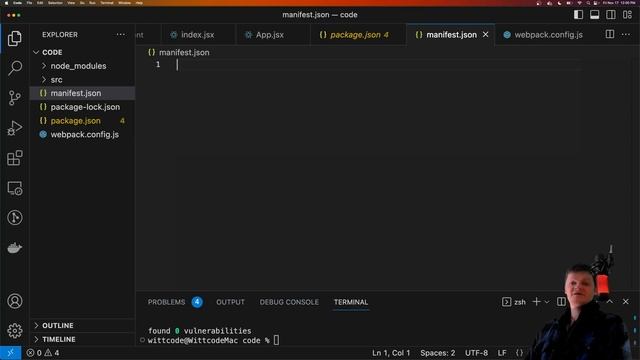Screen dimensions: 640x360
Task: Change encoding via UTF-8 status entry
Action: click(x=476, y=353)
